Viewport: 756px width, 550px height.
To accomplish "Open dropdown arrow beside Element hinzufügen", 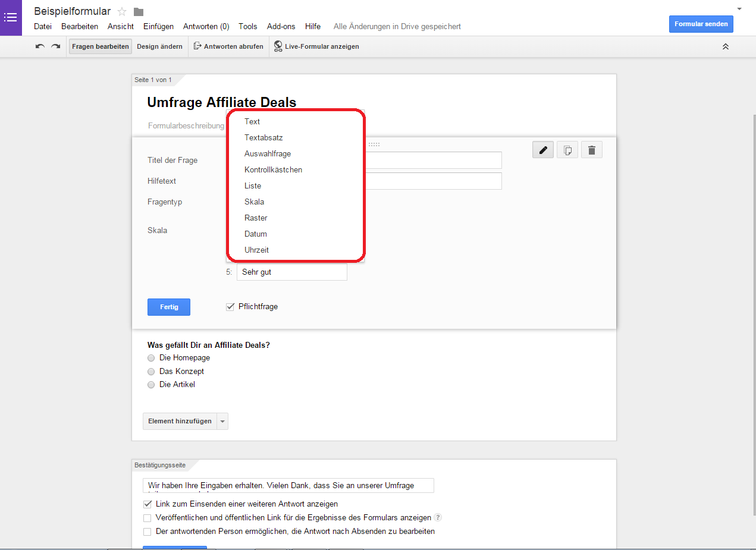I will (x=222, y=421).
